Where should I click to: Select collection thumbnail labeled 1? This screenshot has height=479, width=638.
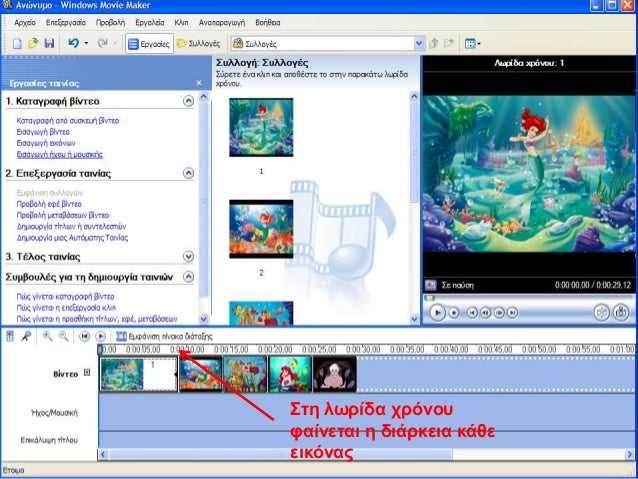pos(261,127)
